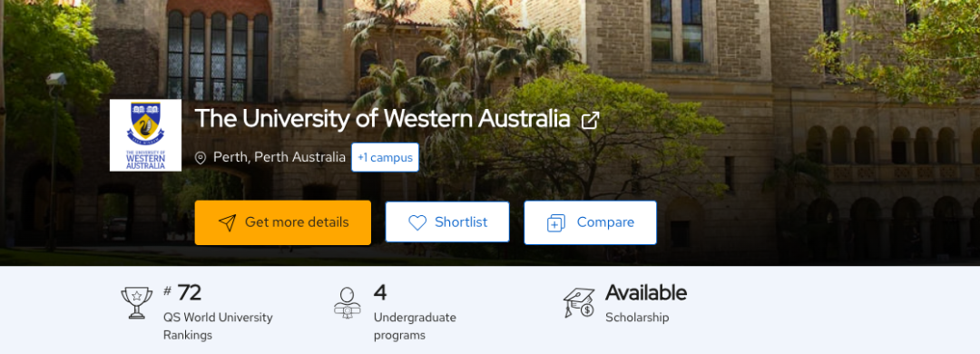Open the external link icon beside the university name
The width and height of the screenshot is (980, 354).
590,120
